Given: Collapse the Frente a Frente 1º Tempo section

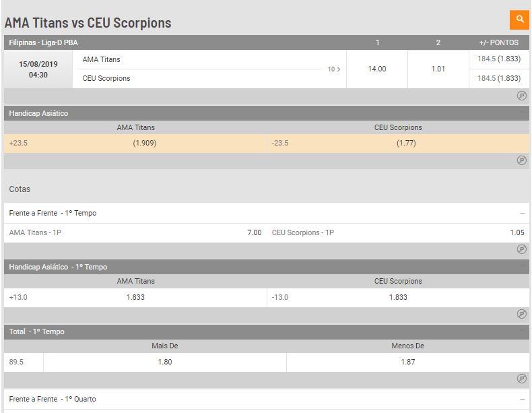Looking at the screenshot, I should point(522,214).
